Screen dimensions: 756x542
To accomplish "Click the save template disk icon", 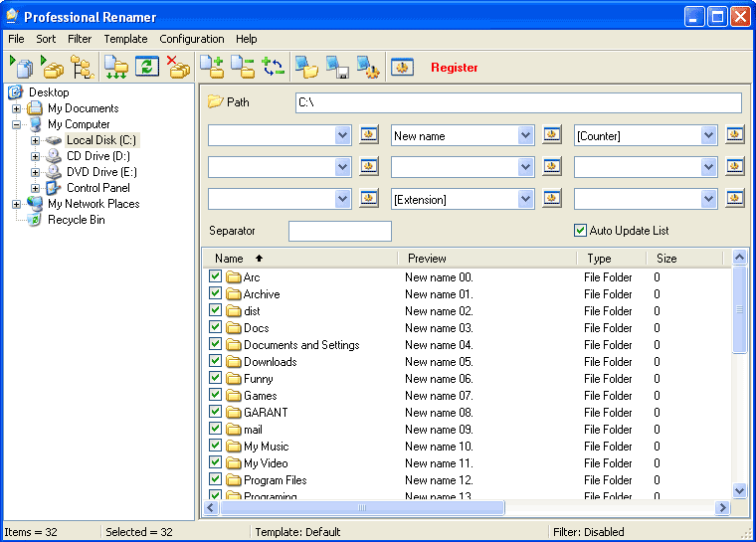I will click(x=337, y=67).
